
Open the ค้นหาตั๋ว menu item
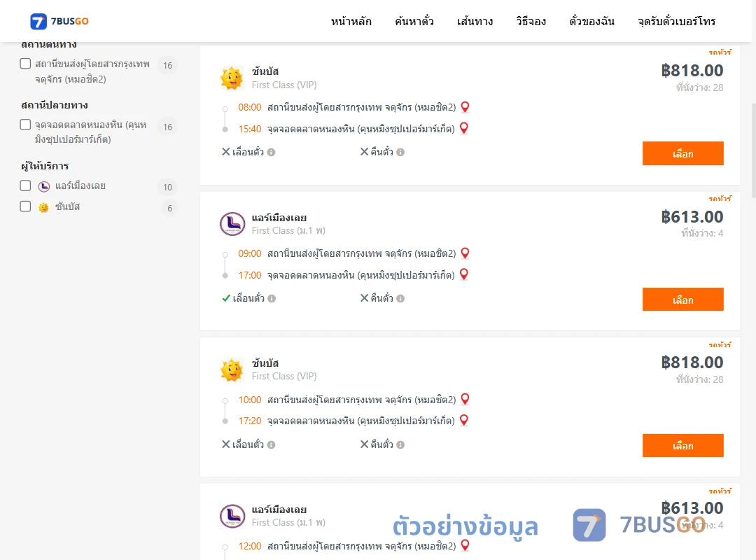click(x=414, y=21)
